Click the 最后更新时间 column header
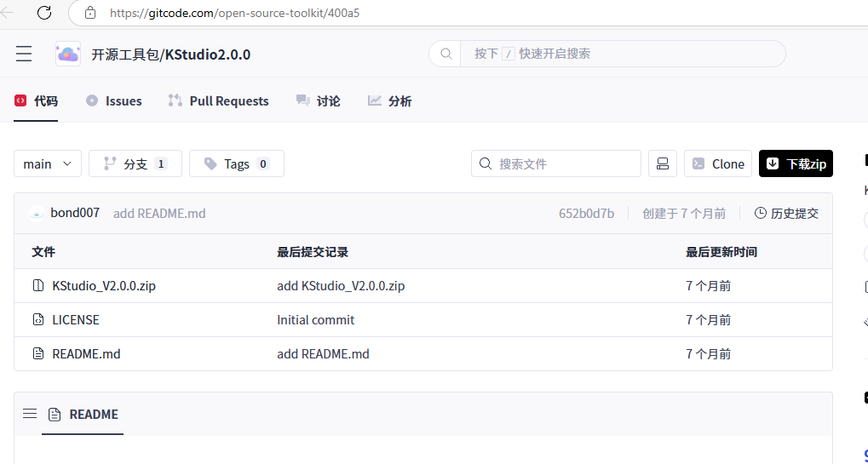This screenshot has height=464, width=868. click(721, 252)
